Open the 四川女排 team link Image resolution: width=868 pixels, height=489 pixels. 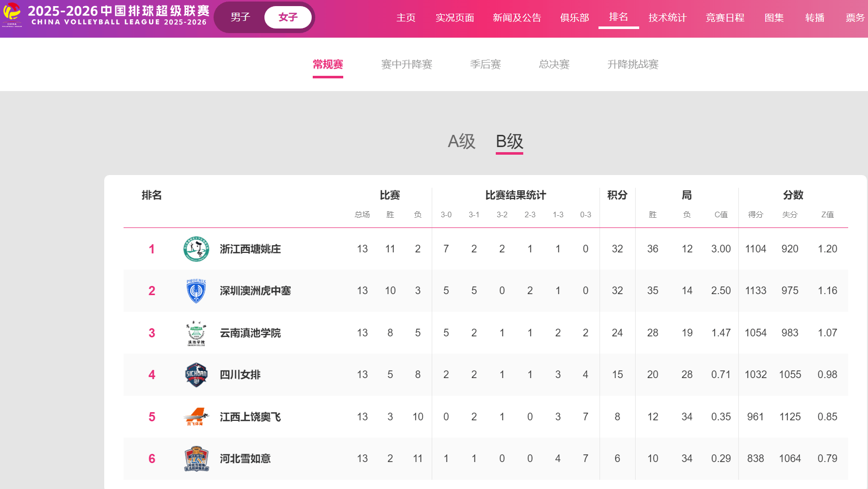click(240, 375)
